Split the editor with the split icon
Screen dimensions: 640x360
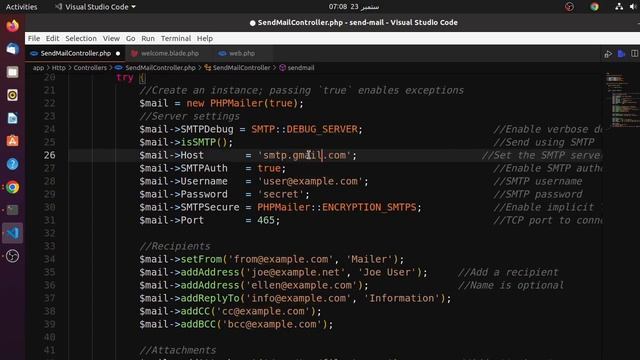coord(635,54)
